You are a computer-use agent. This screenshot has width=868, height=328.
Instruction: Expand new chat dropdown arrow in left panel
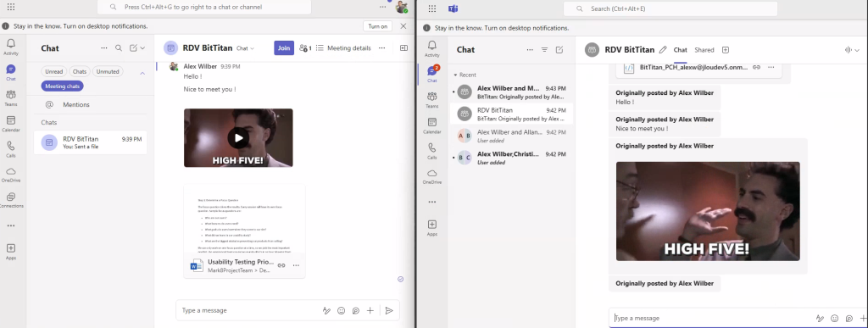tap(142, 48)
